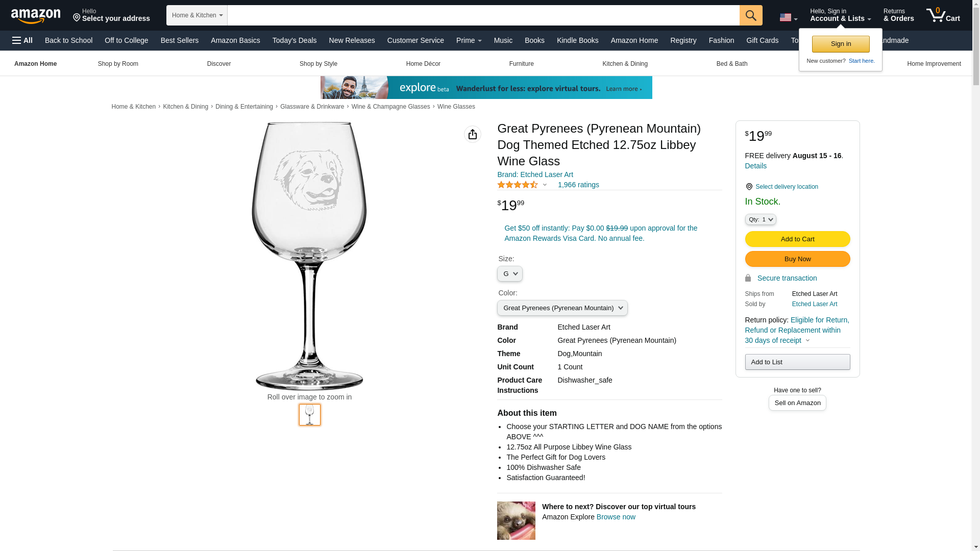Open the 1,966 ratings link

pos(578,185)
